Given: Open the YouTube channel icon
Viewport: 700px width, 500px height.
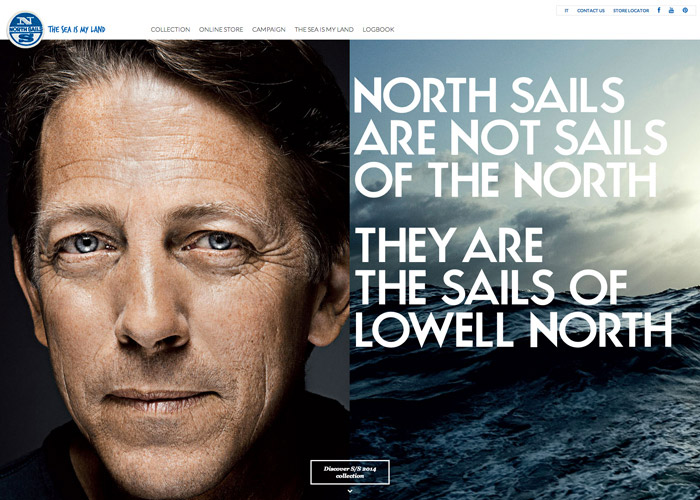Looking at the screenshot, I should (671, 10).
